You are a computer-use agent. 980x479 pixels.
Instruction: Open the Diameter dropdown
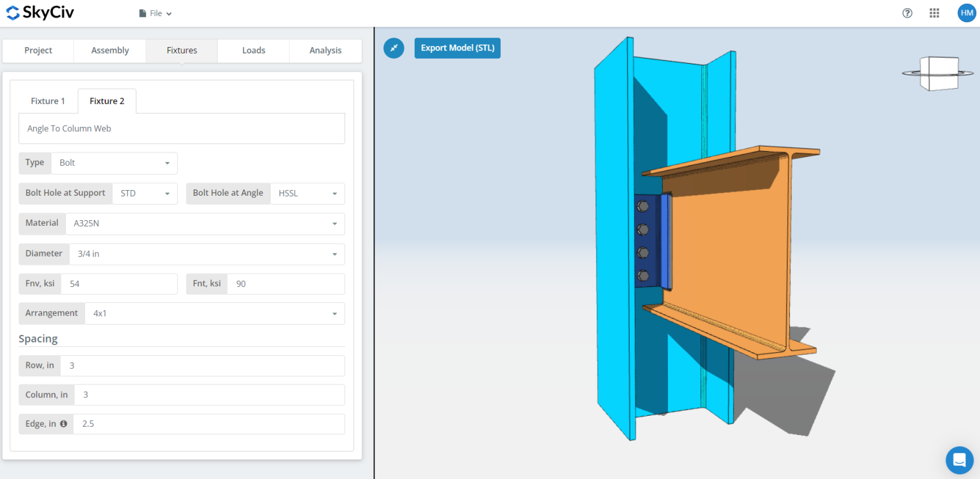coord(206,254)
